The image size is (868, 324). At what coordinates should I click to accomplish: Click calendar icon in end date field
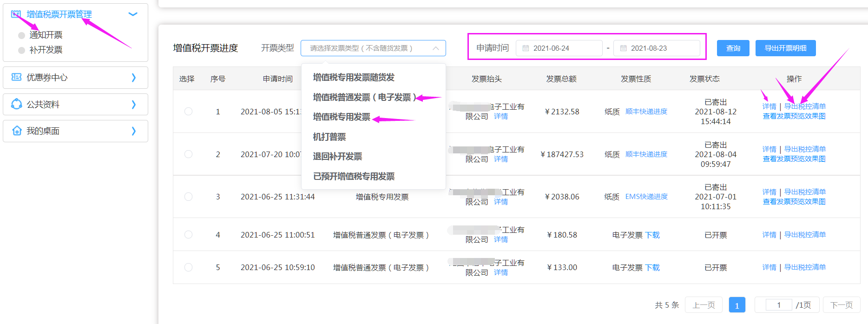click(623, 48)
